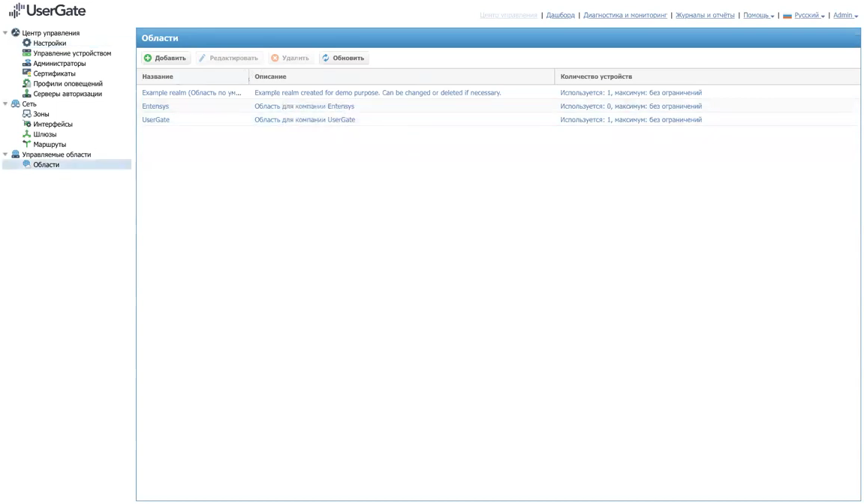Click the Профили оповещений icon
864x504 pixels.
tap(26, 83)
